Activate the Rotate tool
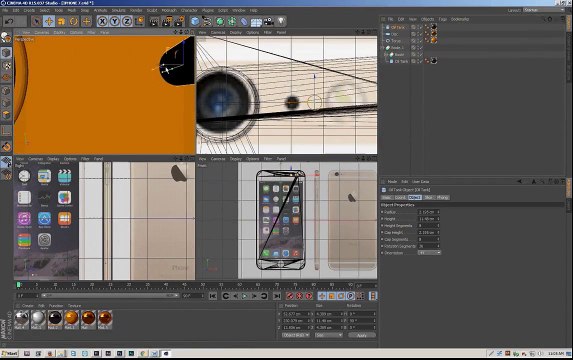 tap(73, 21)
